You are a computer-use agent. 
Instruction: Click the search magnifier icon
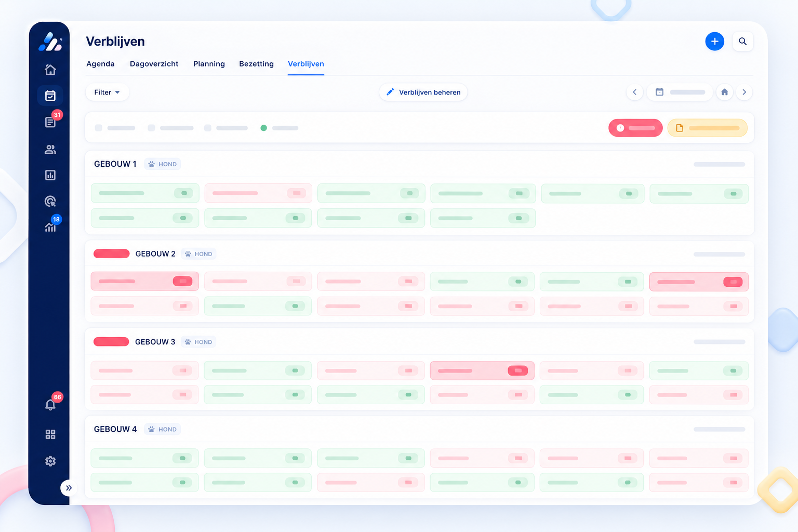point(743,42)
